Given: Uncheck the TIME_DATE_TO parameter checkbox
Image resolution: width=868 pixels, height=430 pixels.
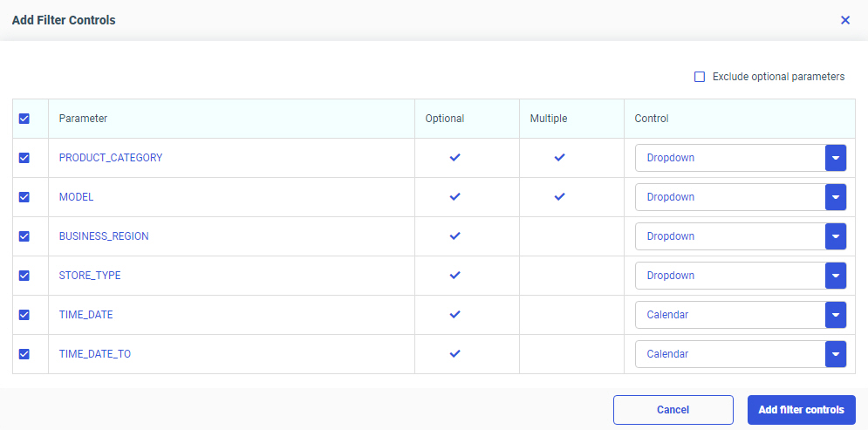Looking at the screenshot, I should (24, 354).
